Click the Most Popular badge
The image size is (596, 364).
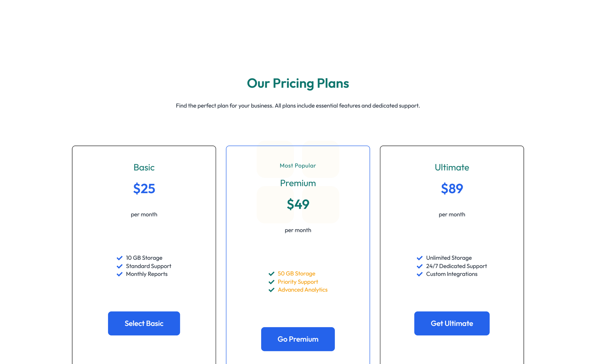pyautogui.click(x=298, y=165)
